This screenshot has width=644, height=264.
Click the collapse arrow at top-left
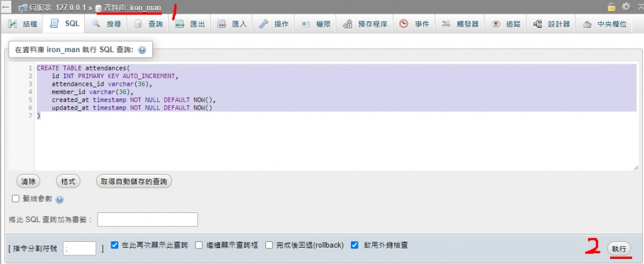(6, 7)
